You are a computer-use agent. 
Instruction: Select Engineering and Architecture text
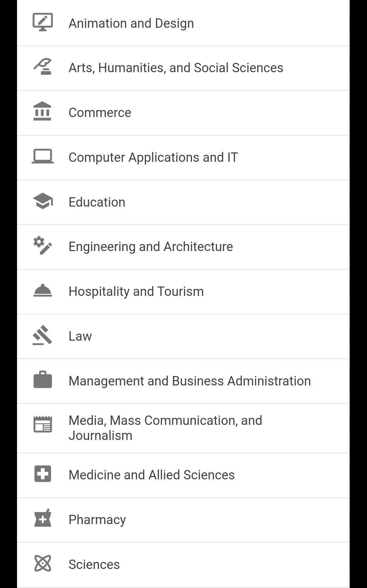151,247
